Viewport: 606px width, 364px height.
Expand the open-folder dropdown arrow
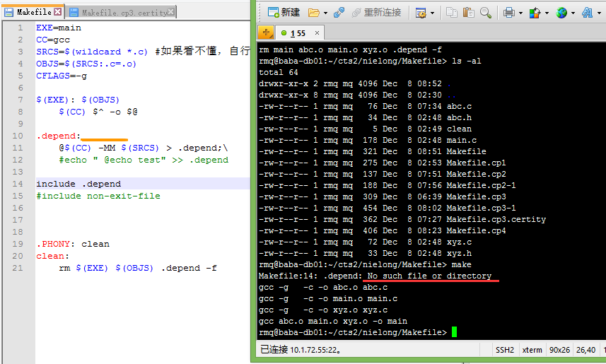[x=325, y=13]
